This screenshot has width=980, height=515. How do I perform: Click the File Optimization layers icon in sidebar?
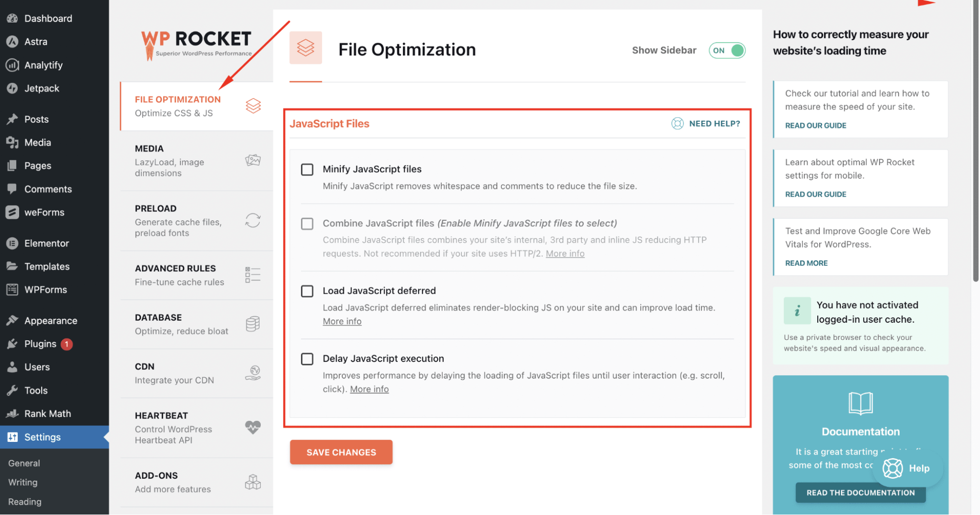point(253,105)
